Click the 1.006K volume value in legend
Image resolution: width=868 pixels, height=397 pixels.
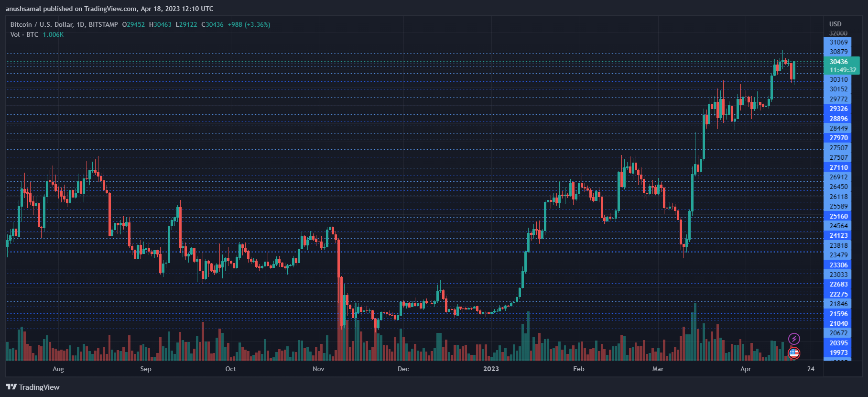point(53,34)
